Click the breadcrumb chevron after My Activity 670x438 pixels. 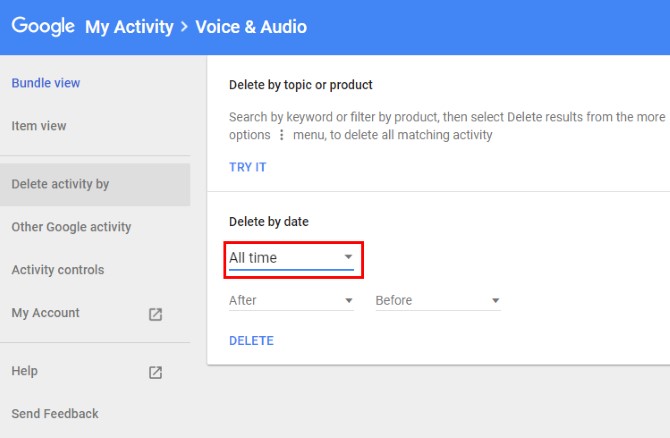pyautogui.click(x=183, y=27)
